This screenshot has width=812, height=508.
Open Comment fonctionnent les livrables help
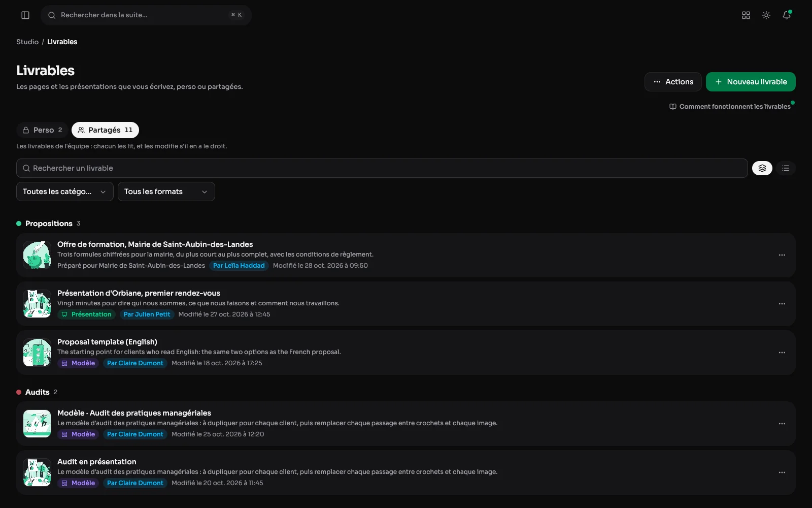pyautogui.click(x=730, y=107)
